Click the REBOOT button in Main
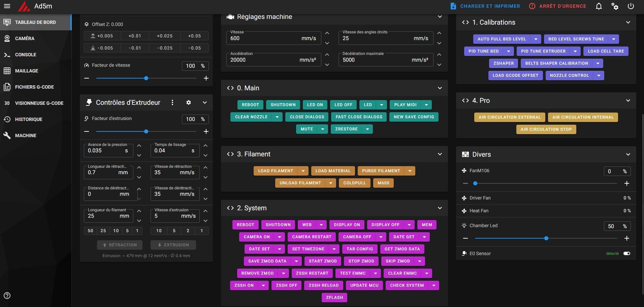The image size is (644, 307). click(250, 105)
